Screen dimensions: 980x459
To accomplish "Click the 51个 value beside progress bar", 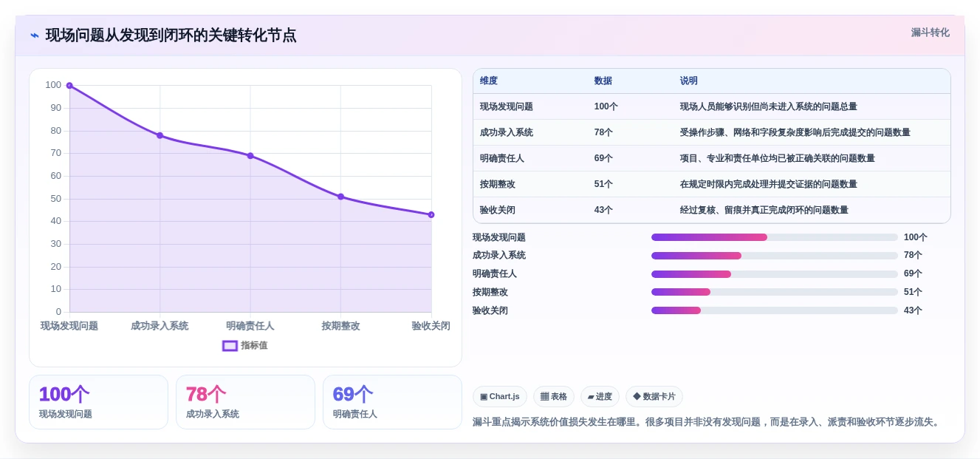I will (913, 292).
